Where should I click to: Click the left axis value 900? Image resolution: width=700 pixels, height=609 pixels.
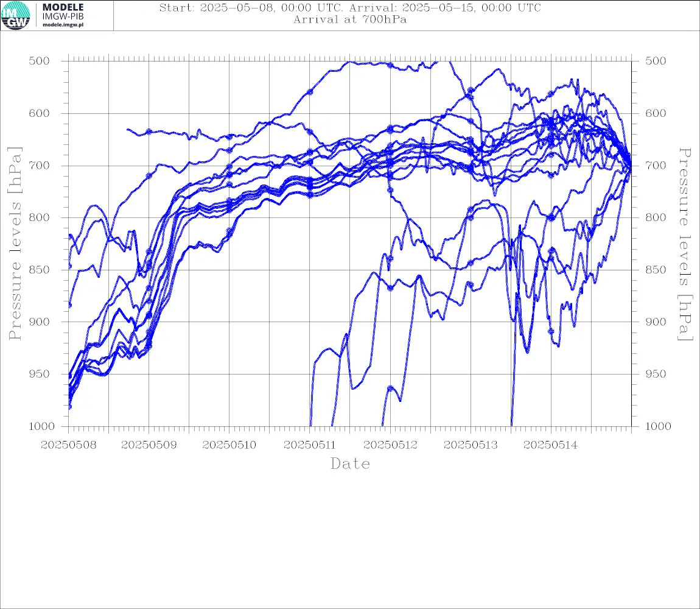tap(40, 322)
